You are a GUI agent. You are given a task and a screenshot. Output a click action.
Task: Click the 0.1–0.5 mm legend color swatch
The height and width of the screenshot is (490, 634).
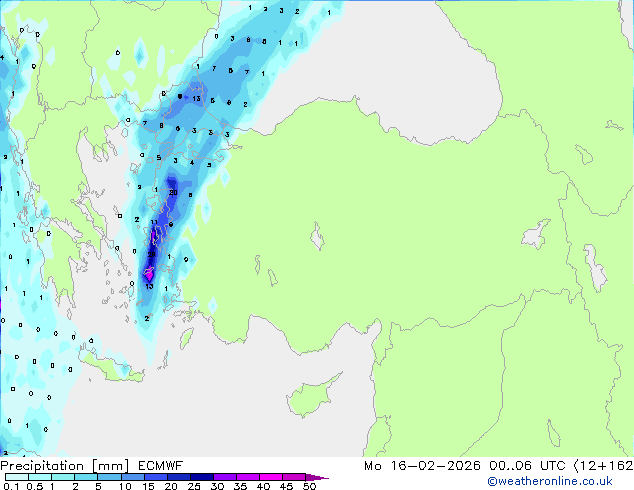(x=17, y=477)
